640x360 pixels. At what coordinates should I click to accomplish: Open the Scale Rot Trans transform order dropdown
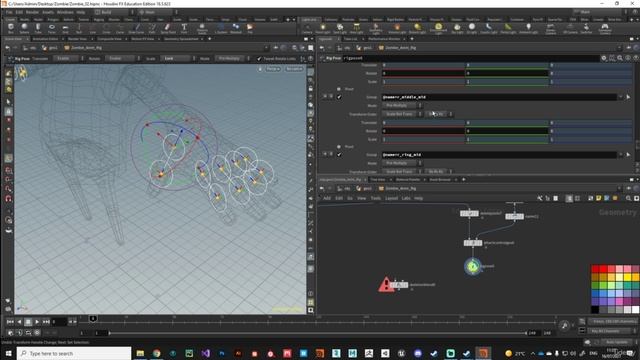(402, 114)
